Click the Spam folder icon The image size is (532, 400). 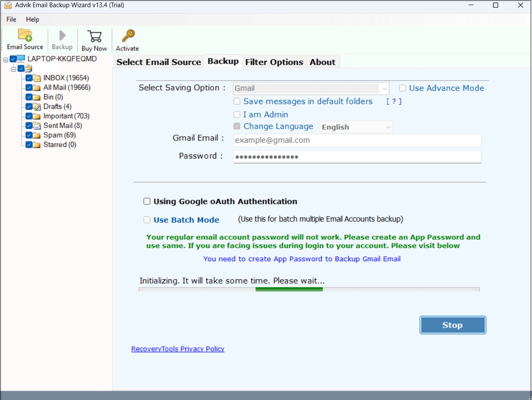37,135
